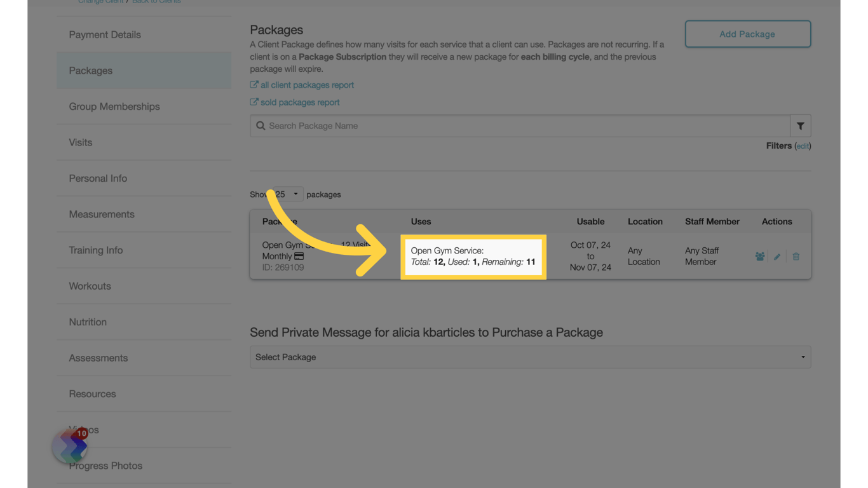Open the Measurements sidebar item

(102, 214)
